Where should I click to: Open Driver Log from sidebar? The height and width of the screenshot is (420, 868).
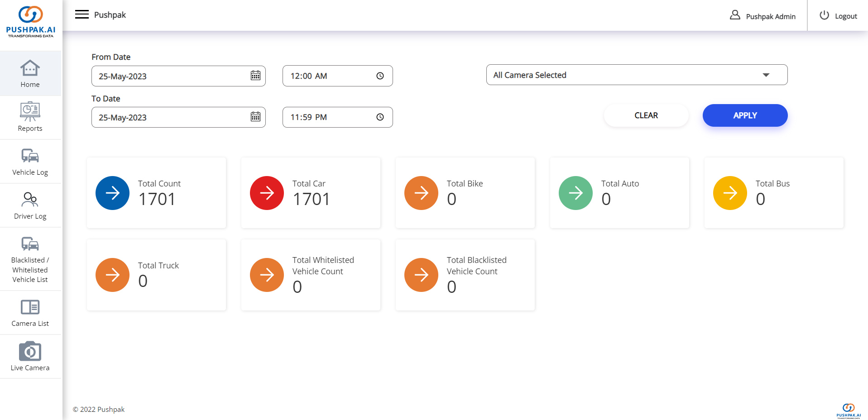pos(30,205)
